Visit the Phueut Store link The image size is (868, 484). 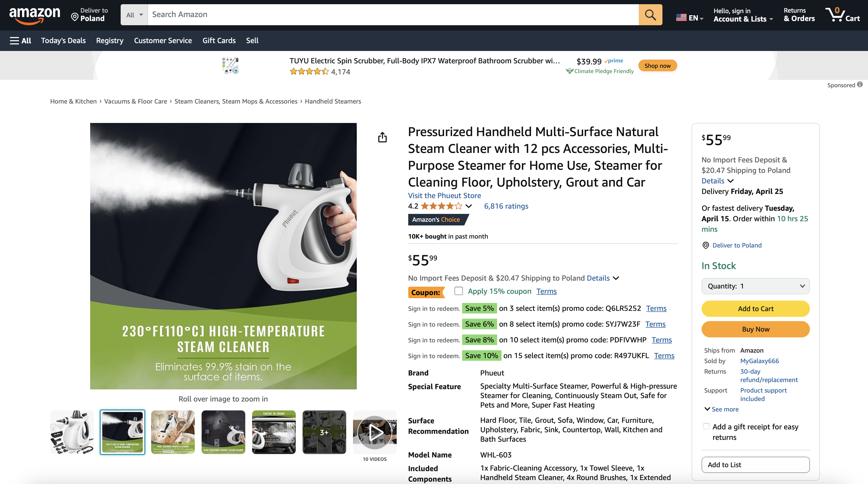[x=445, y=195]
